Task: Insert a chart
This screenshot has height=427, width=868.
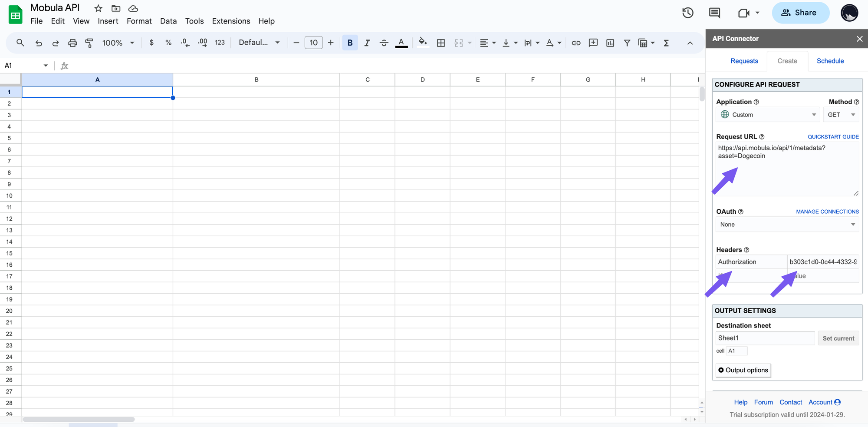Action: click(610, 43)
